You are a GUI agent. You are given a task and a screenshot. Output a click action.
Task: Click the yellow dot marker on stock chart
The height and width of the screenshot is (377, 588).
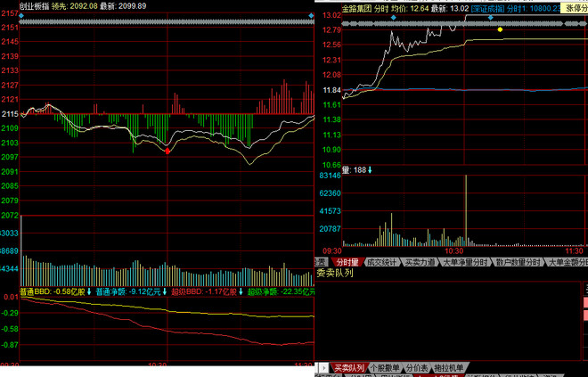(x=501, y=29)
